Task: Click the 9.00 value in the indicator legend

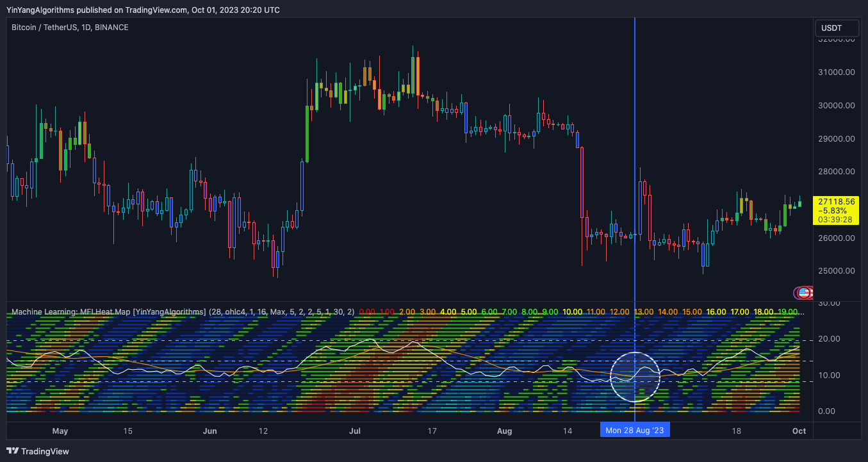Action: tap(550, 312)
